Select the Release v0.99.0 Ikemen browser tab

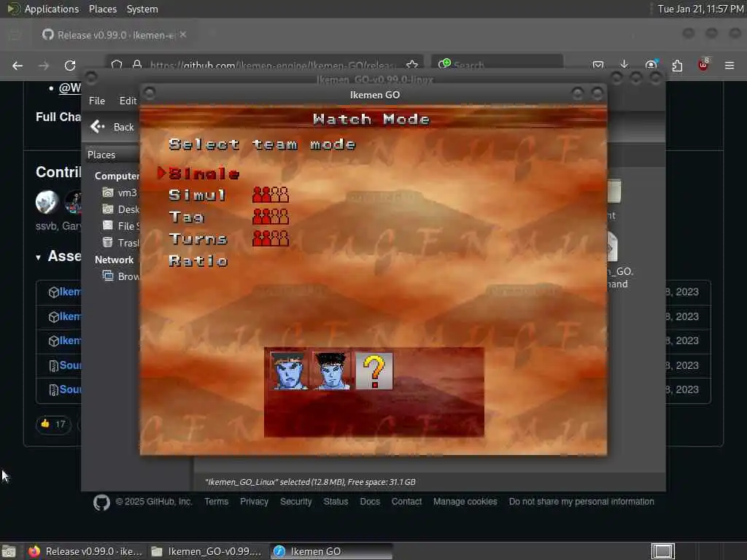pyautogui.click(x=115, y=35)
